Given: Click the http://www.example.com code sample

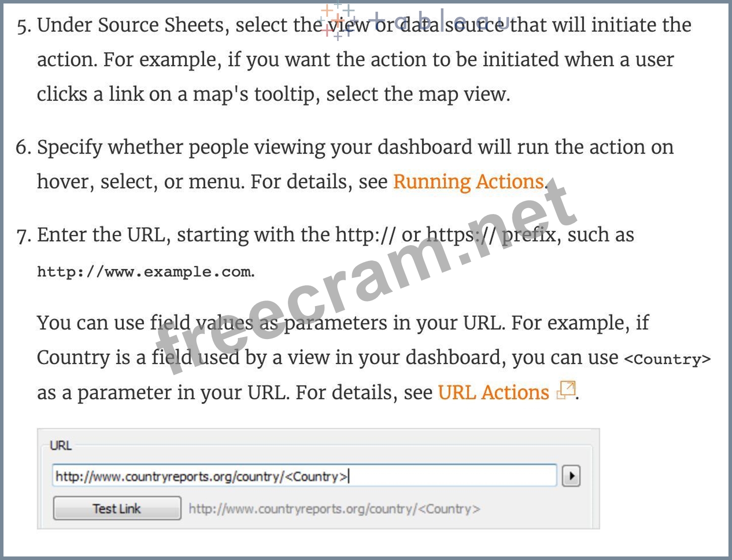Looking at the screenshot, I should 145,272.
